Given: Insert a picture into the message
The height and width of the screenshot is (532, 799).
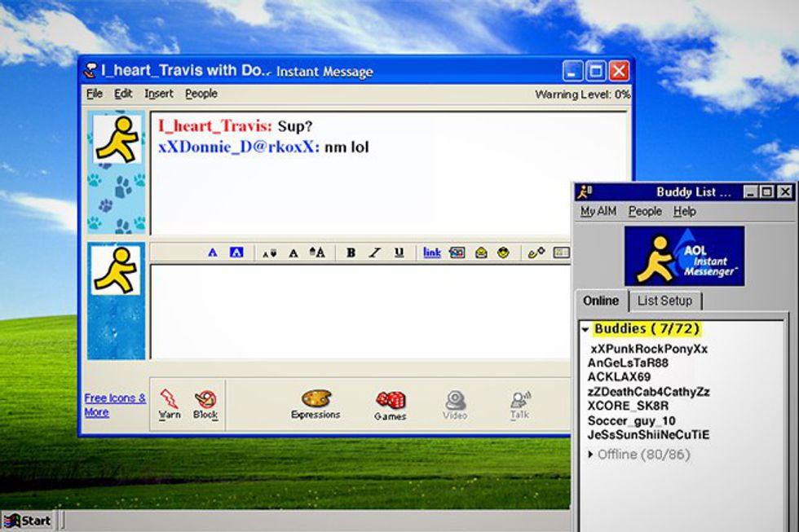Looking at the screenshot, I should pyautogui.click(x=457, y=253).
